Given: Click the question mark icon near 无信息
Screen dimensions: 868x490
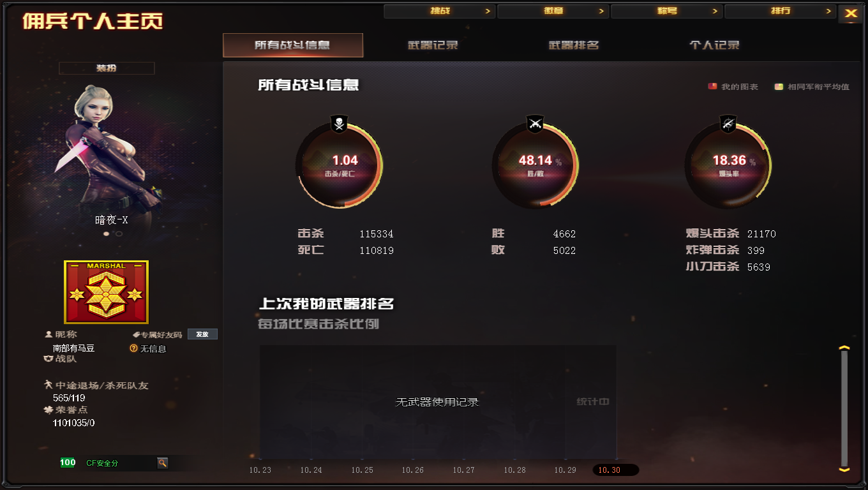Looking at the screenshot, I should 133,348.
